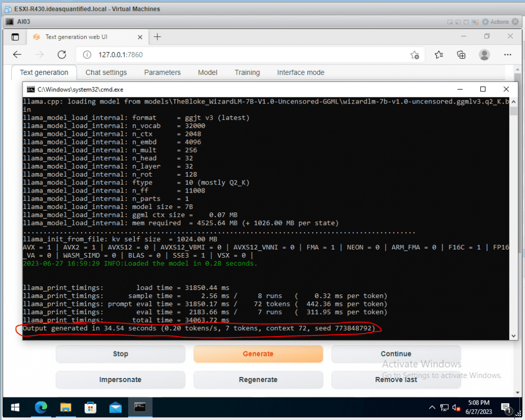
Task: Click the 'Output generated in 34.54 seconds' line
Action: pos(199,328)
